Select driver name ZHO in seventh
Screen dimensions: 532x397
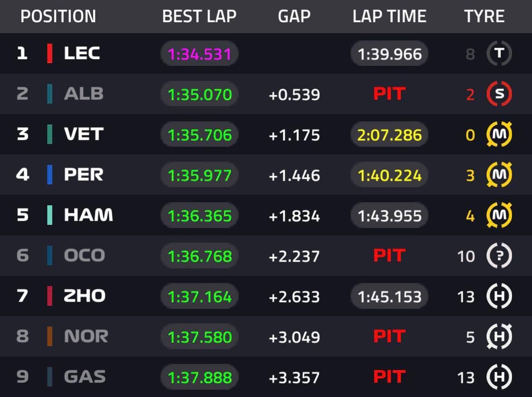click(x=85, y=296)
